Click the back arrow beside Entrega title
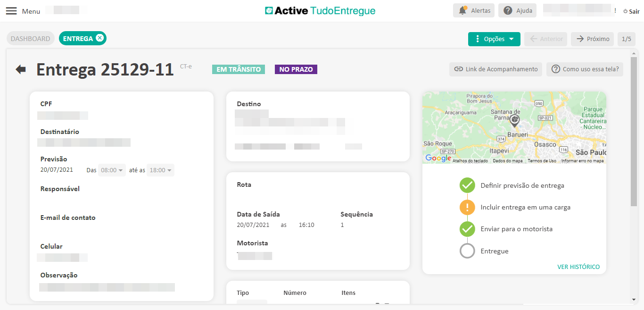This screenshot has height=310, width=644. pyautogui.click(x=21, y=69)
